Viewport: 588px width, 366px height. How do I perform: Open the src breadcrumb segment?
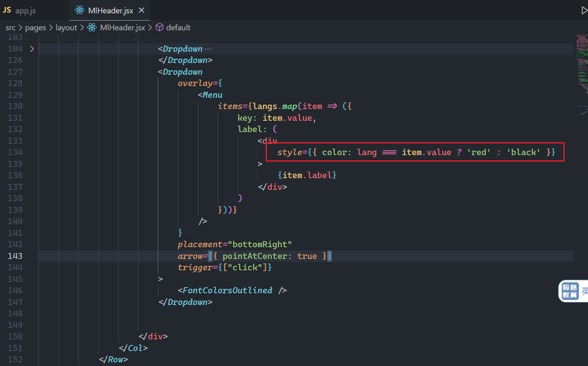pyautogui.click(x=11, y=27)
